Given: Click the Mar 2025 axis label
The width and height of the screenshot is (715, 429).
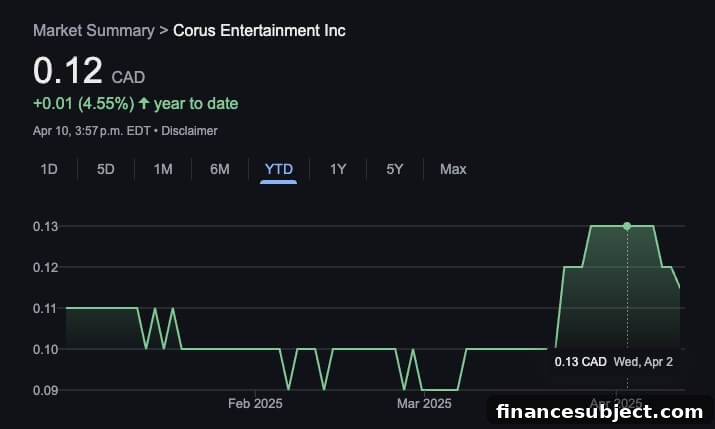Looking at the screenshot, I should click(424, 403).
